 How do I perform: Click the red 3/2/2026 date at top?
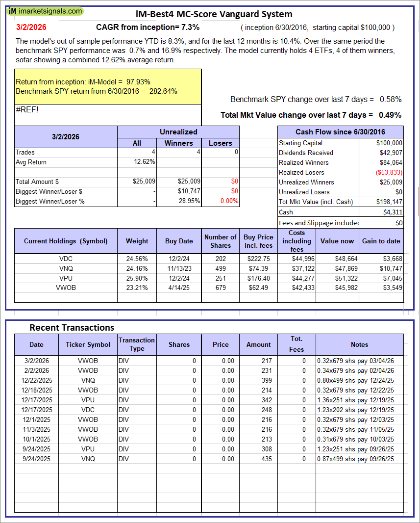pos(30,27)
